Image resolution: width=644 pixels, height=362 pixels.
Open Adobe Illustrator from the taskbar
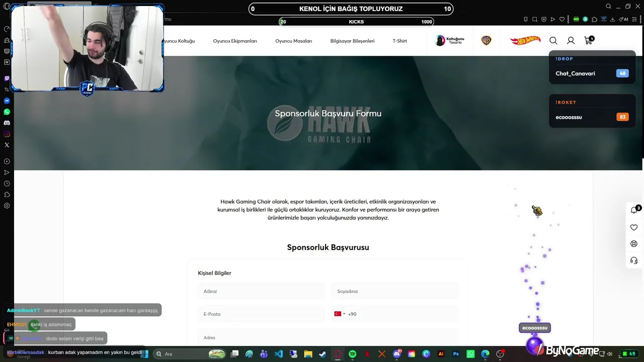point(441,354)
